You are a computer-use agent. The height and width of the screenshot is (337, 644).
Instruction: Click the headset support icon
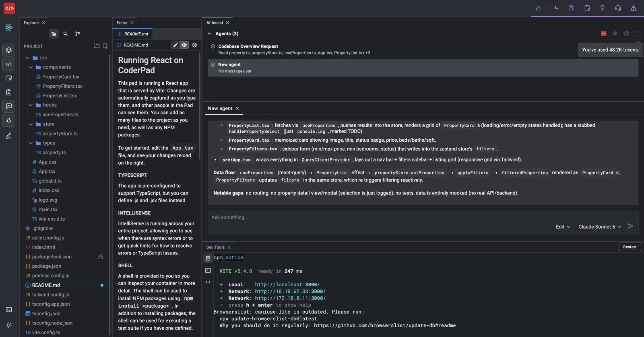pyautogui.click(x=618, y=8)
